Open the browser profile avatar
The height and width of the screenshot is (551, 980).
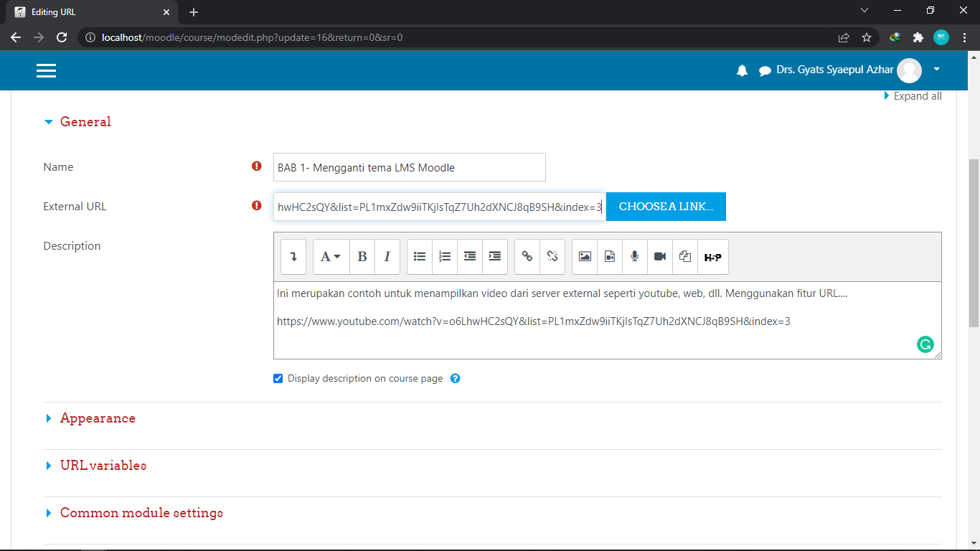(x=941, y=37)
